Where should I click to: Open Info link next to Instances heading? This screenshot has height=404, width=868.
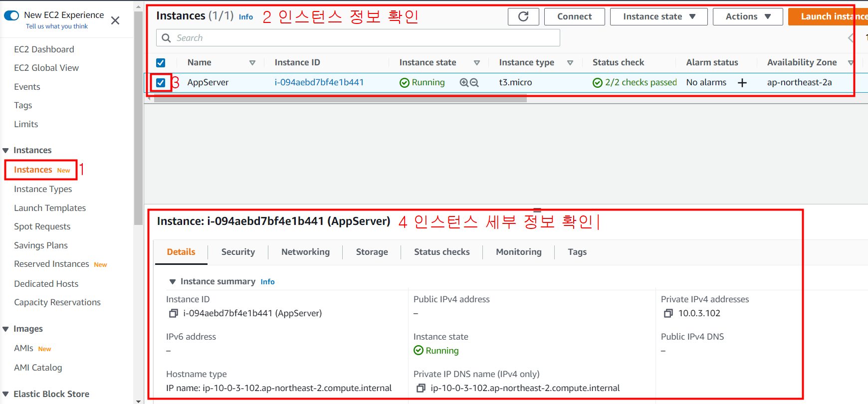click(x=246, y=17)
